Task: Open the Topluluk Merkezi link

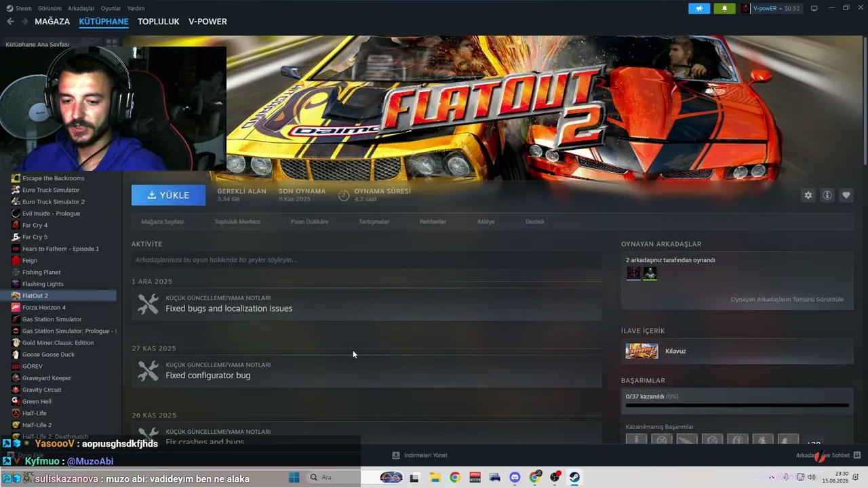Action: [237, 222]
